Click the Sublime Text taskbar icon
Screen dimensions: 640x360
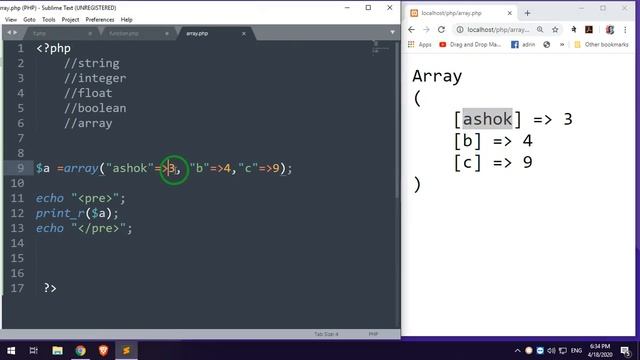coord(127,350)
